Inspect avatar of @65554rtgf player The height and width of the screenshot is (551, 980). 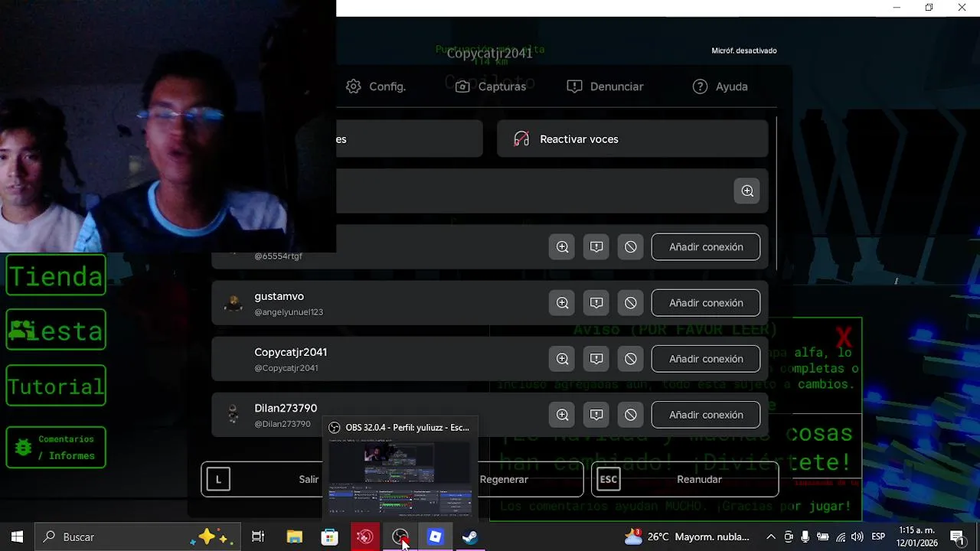click(x=562, y=247)
